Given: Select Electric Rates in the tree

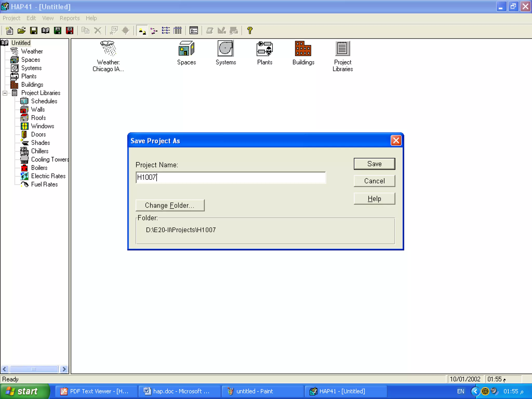Looking at the screenshot, I should 48,176.
